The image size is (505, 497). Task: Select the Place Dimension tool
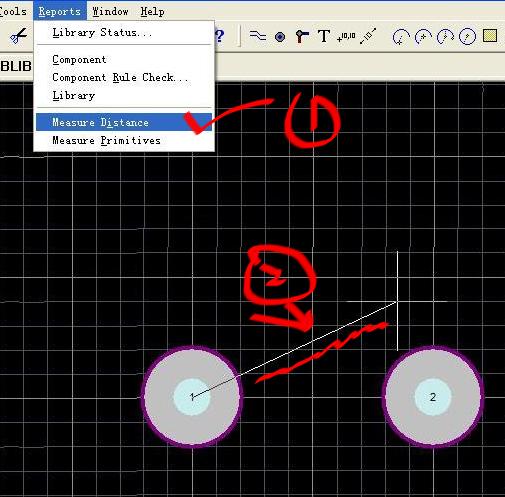368,36
